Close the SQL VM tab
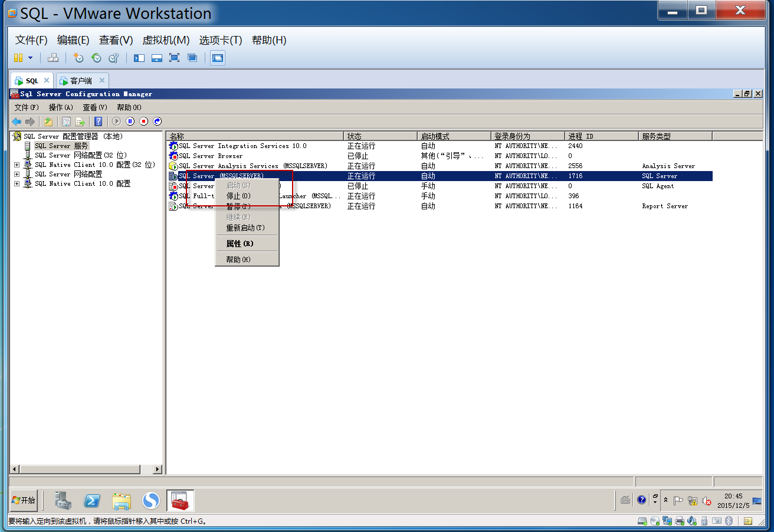 pos(47,80)
